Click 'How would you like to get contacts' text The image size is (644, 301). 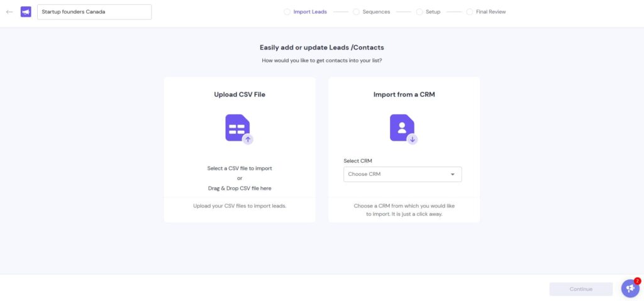pyautogui.click(x=322, y=61)
